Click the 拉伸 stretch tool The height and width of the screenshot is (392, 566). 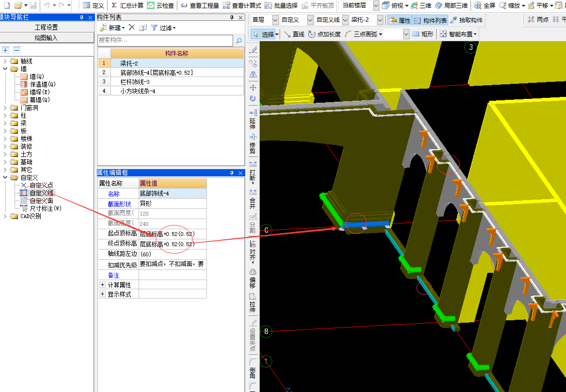coord(252,302)
